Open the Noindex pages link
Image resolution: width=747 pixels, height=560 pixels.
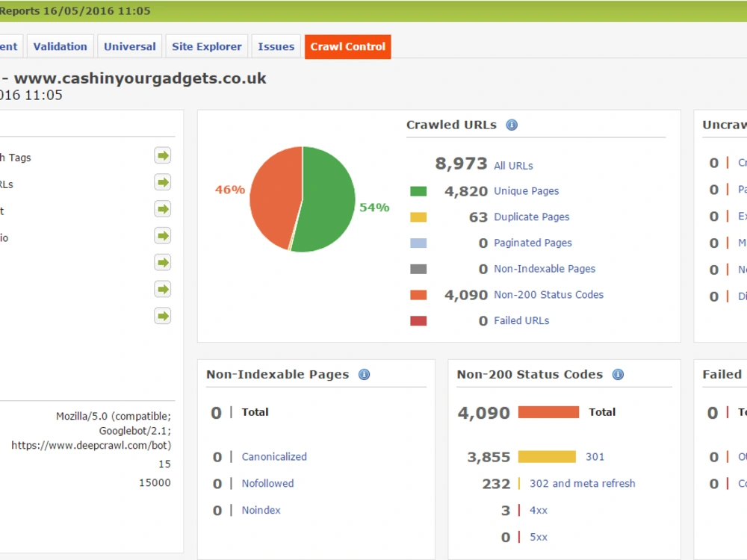click(261, 510)
